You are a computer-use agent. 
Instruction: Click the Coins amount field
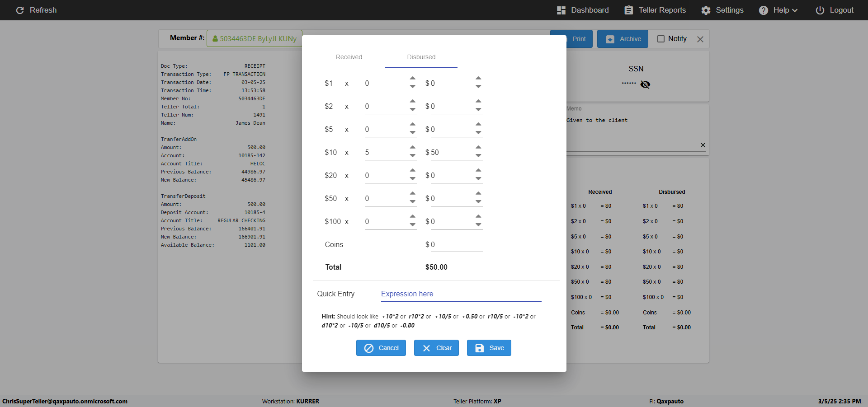click(457, 245)
